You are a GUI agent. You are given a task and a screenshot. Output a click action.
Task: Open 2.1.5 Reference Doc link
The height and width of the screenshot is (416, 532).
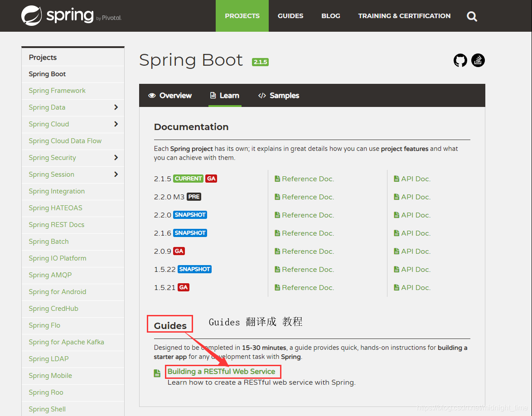click(308, 179)
